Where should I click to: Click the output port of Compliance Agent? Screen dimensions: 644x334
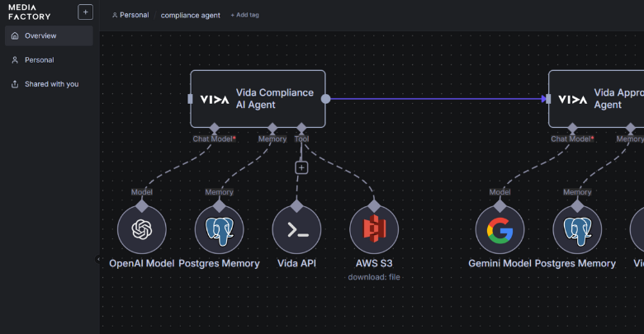tap(325, 99)
